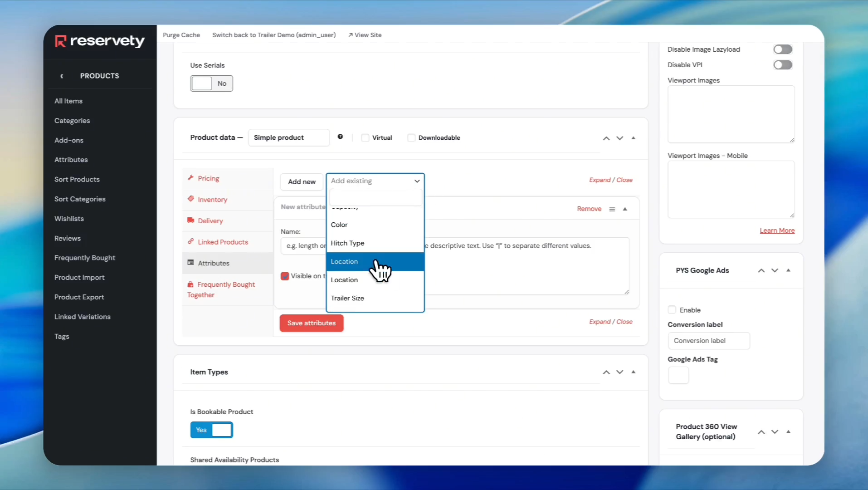
Task: Click the Viewport Images text area
Action: 731,114
